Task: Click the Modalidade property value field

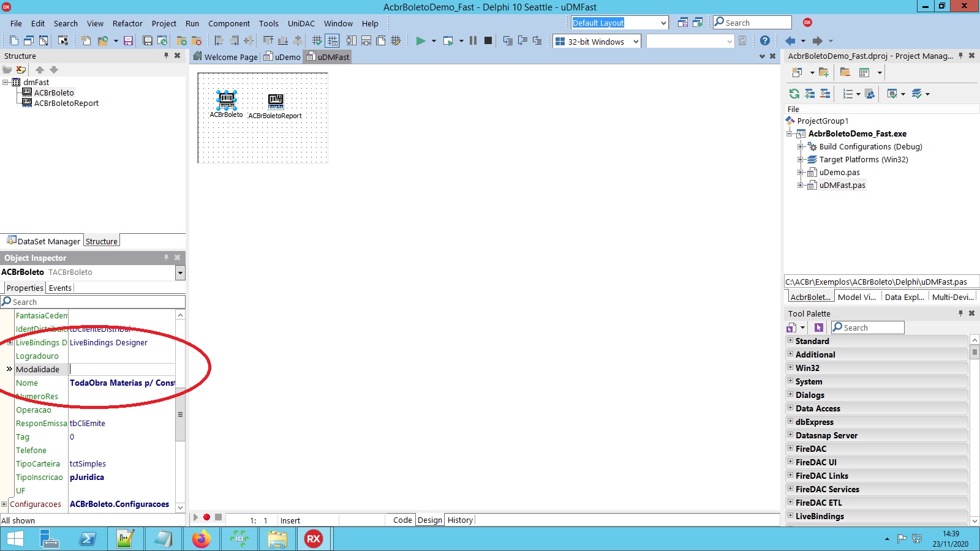Action: click(122, 369)
